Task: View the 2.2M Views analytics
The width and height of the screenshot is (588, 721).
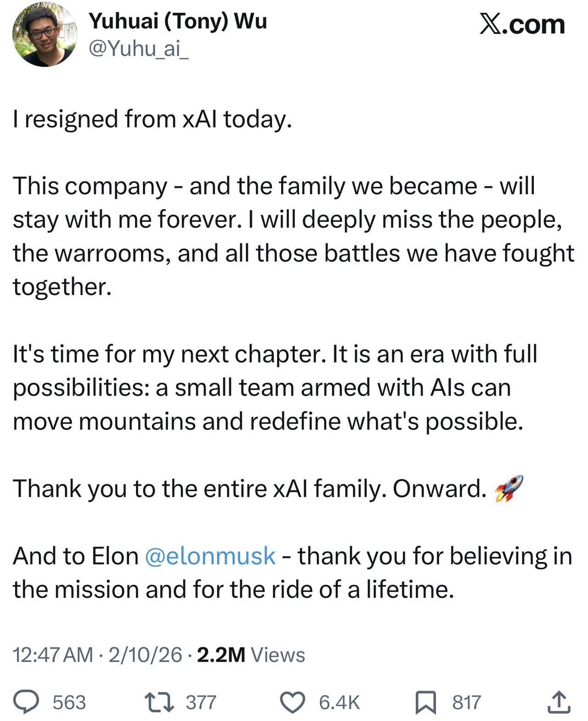Action: (x=251, y=654)
